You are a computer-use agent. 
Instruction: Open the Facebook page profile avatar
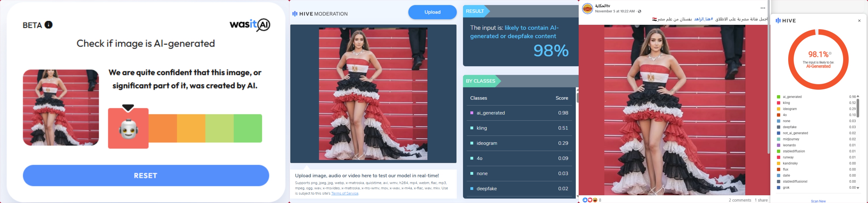(588, 9)
